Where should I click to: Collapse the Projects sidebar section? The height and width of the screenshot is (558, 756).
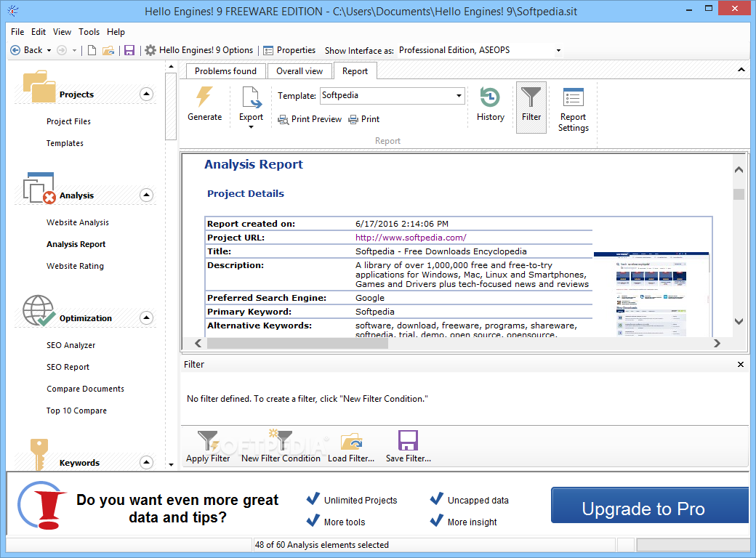[x=147, y=94]
